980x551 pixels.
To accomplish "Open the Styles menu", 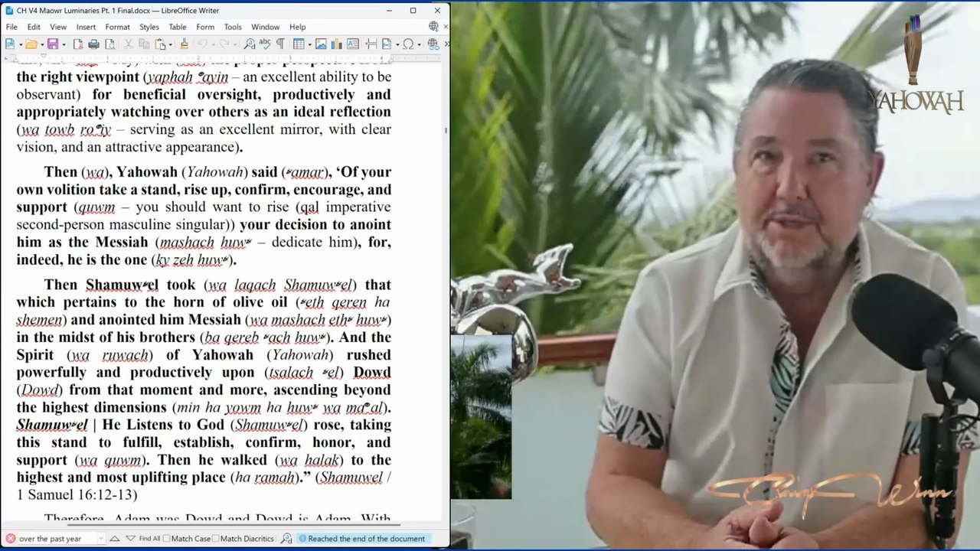I will (x=149, y=27).
